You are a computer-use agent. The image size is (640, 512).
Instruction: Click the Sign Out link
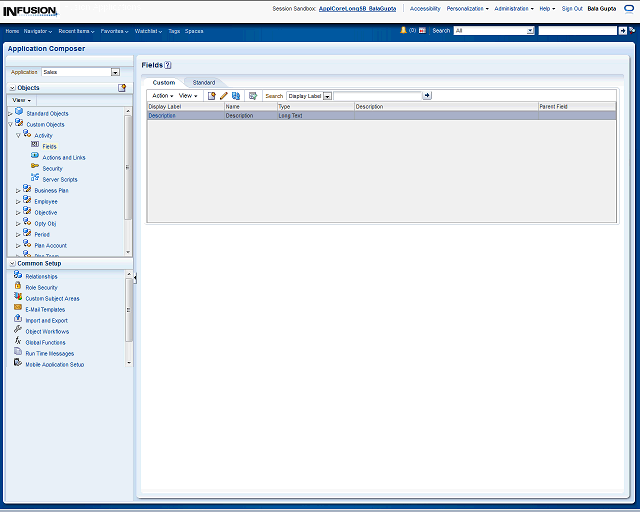click(x=572, y=8)
